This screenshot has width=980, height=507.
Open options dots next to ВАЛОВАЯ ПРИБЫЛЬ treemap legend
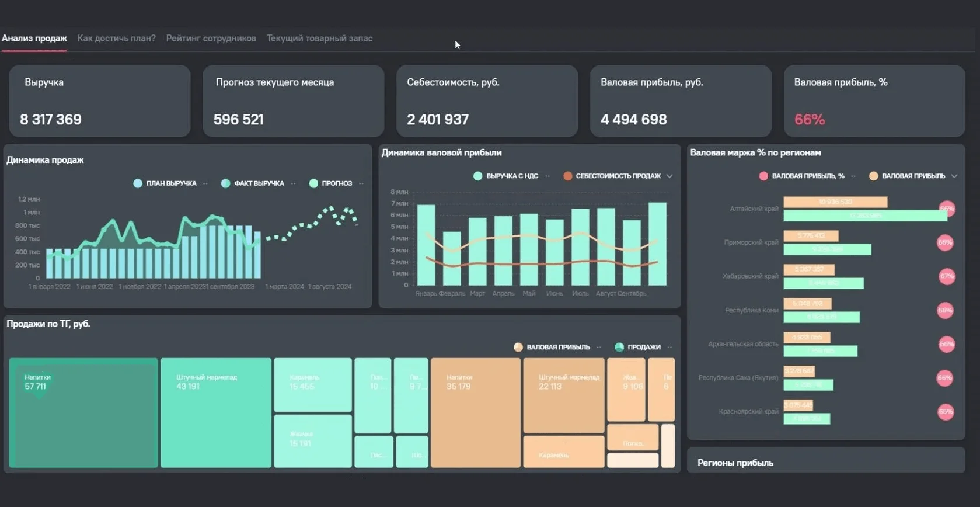[599, 347]
